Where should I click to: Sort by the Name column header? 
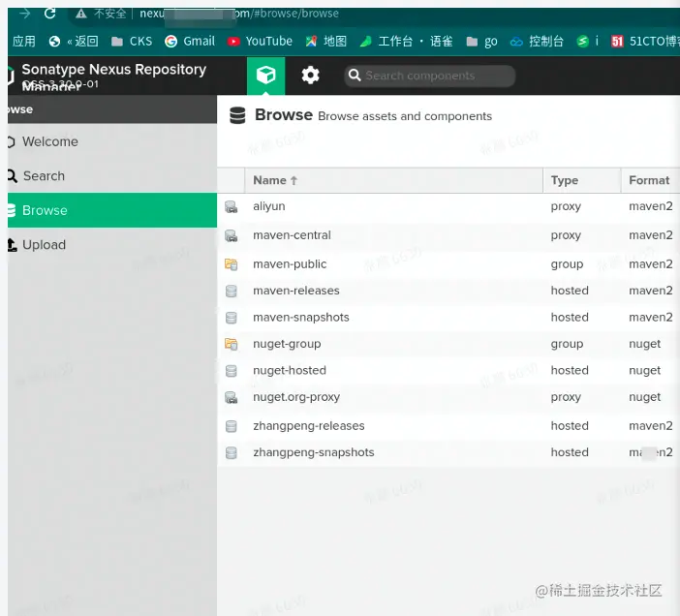coord(394,180)
